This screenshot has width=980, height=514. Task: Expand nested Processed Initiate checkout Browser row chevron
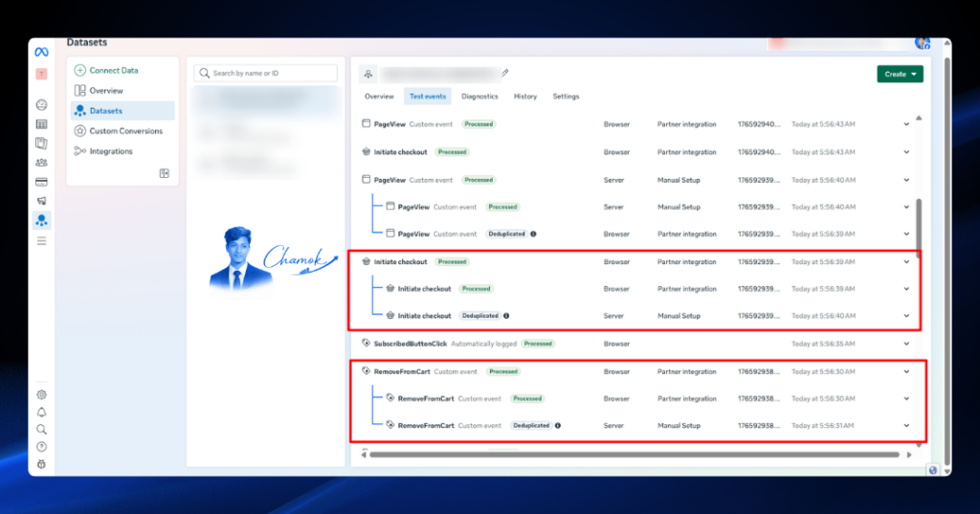[906, 289]
